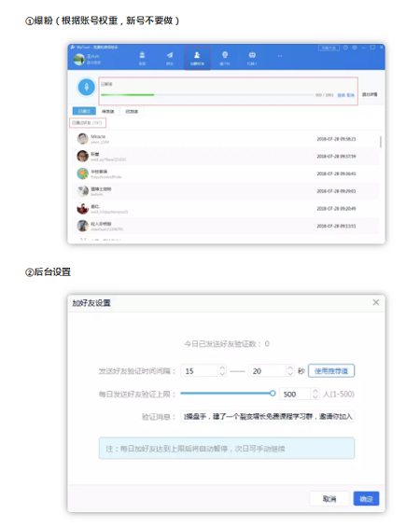This screenshot has height=527, width=420.
Task: Increase the 20 seconds interval value
Action: (290, 368)
